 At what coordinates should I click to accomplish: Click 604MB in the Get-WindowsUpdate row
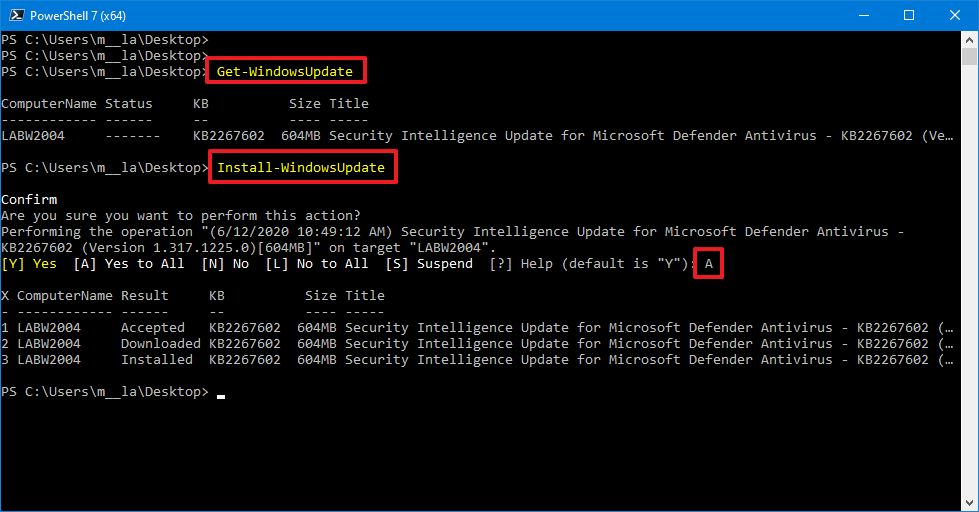[x=301, y=135]
